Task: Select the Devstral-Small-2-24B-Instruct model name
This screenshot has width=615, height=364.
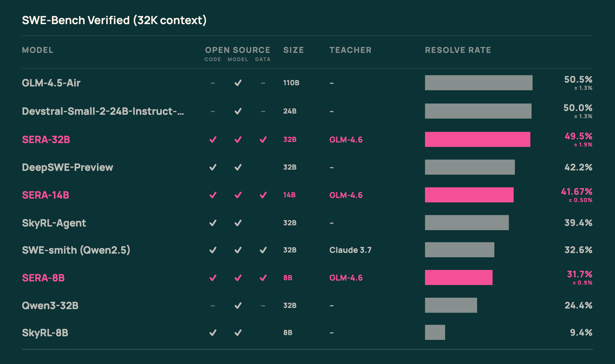Action: pyautogui.click(x=103, y=111)
